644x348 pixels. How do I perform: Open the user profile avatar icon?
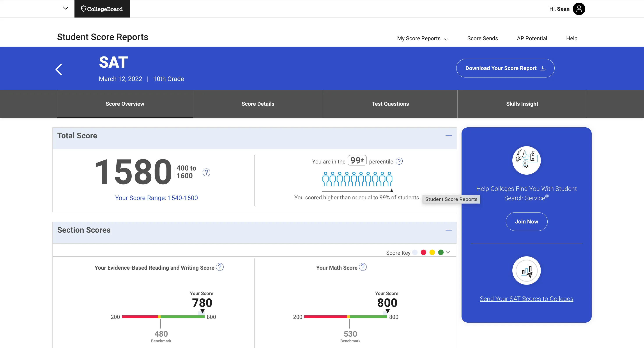click(579, 9)
